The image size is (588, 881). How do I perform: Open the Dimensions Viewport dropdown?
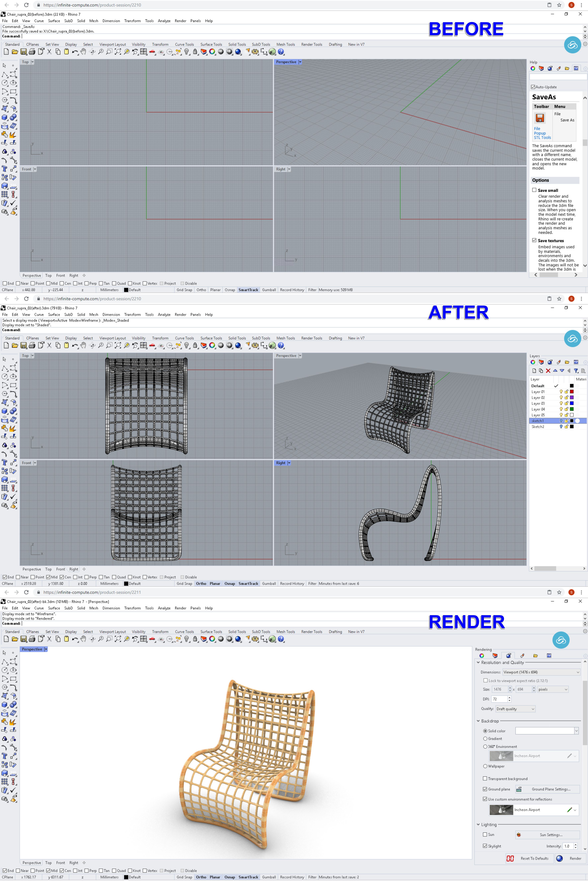click(541, 672)
